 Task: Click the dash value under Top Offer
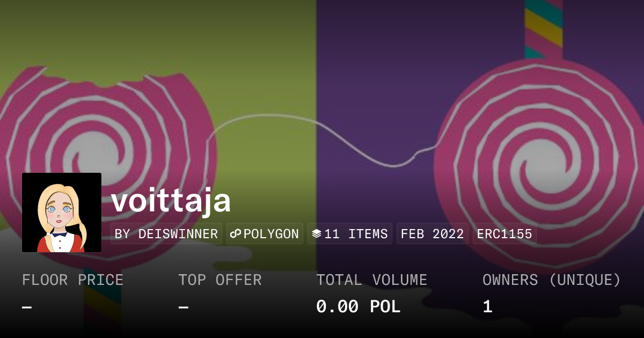point(184,307)
